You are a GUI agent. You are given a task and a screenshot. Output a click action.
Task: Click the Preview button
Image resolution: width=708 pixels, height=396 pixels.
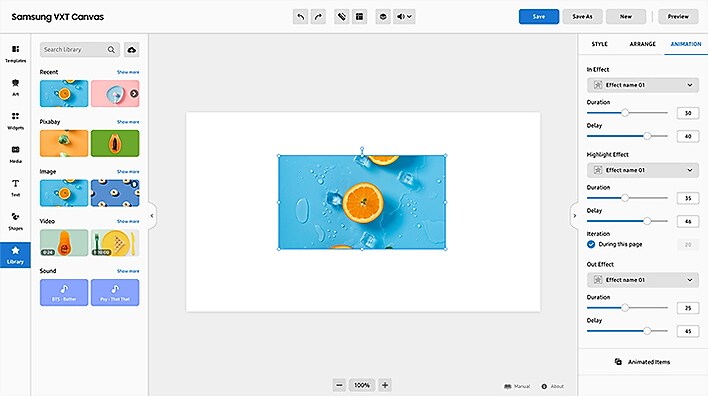pos(678,17)
